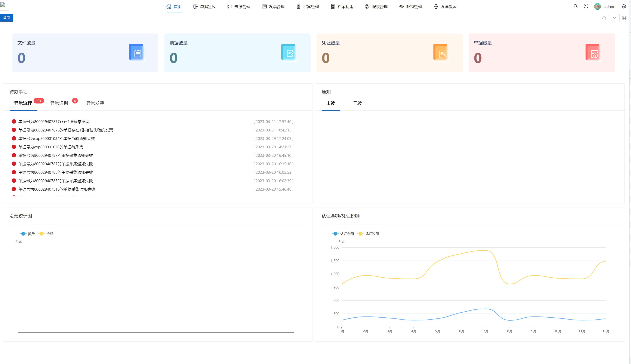This screenshot has height=364, width=631.
Task: Click the 发票管理 menu icon
Action: click(264, 7)
